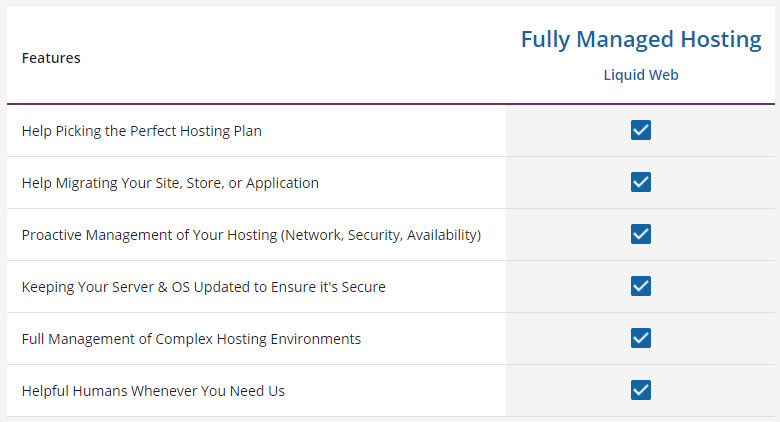Image resolution: width=780 pixels, height=422 pixels.
Task: Click the Features column header
Action: click(x=51, y=58)
